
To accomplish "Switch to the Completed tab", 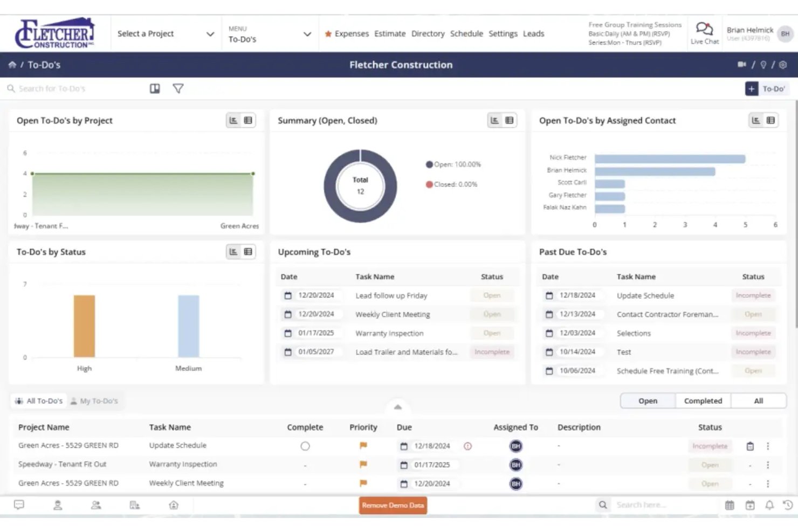I will [703, 401].
